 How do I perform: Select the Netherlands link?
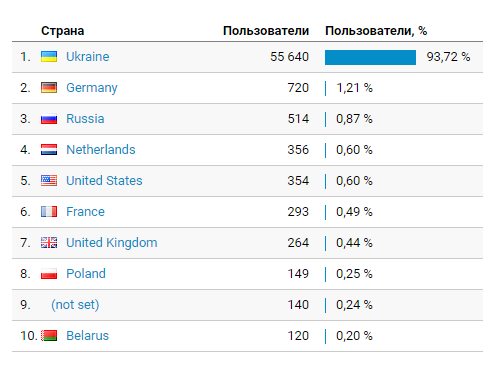tap(101, 150)
